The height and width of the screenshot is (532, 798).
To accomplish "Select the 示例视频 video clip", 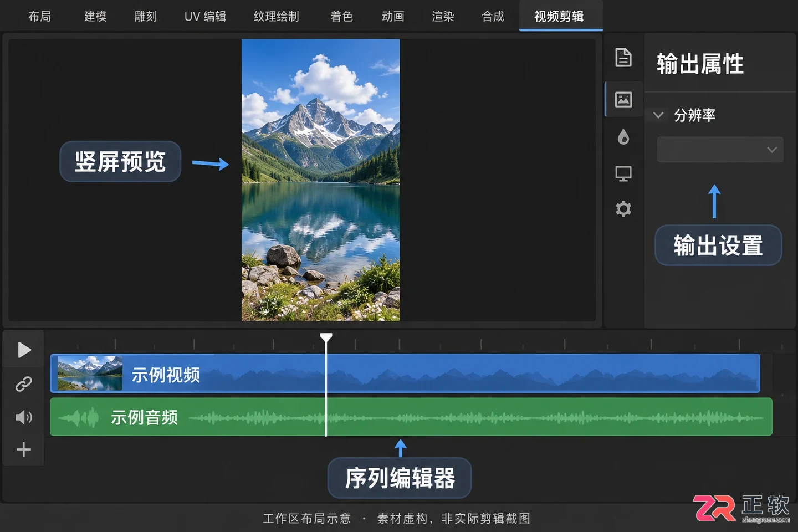I will tap(405, 374).
